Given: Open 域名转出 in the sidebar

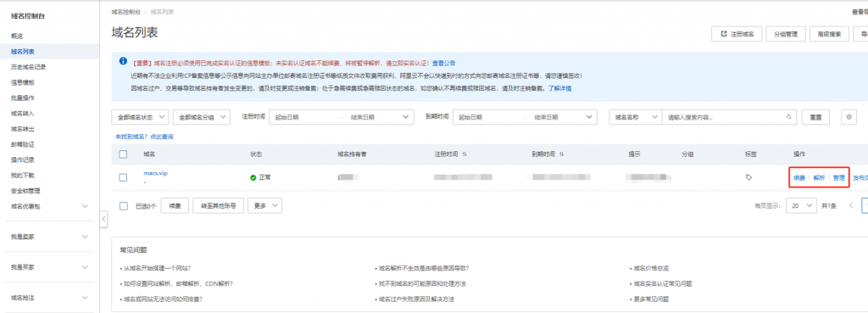Looking at the screenshot, I should coord(23,129).
